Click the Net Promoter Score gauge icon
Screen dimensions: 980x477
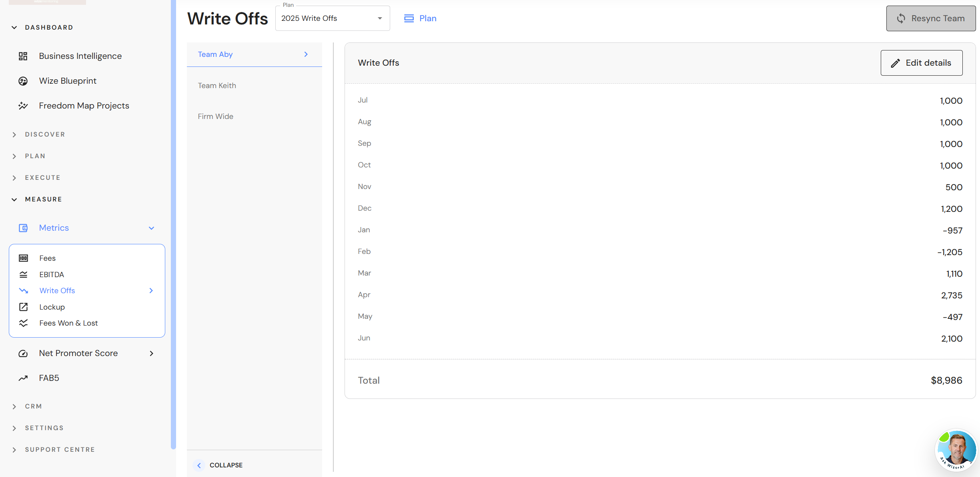click(x=23, y=353)
